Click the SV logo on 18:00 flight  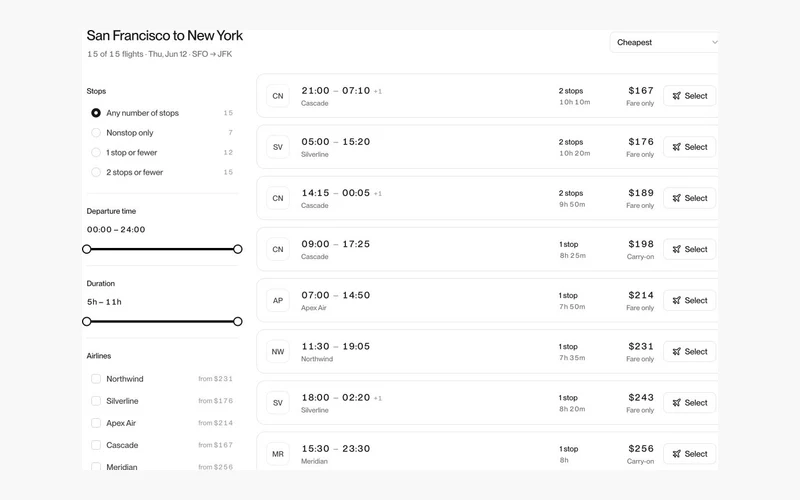coord(278,403)
